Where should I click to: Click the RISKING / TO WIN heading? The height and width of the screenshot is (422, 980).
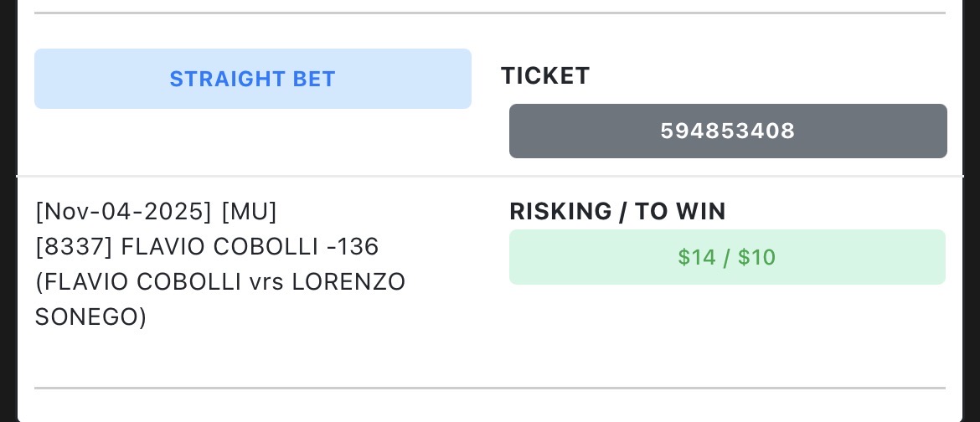pyautogui.click(x=617, y=212)
